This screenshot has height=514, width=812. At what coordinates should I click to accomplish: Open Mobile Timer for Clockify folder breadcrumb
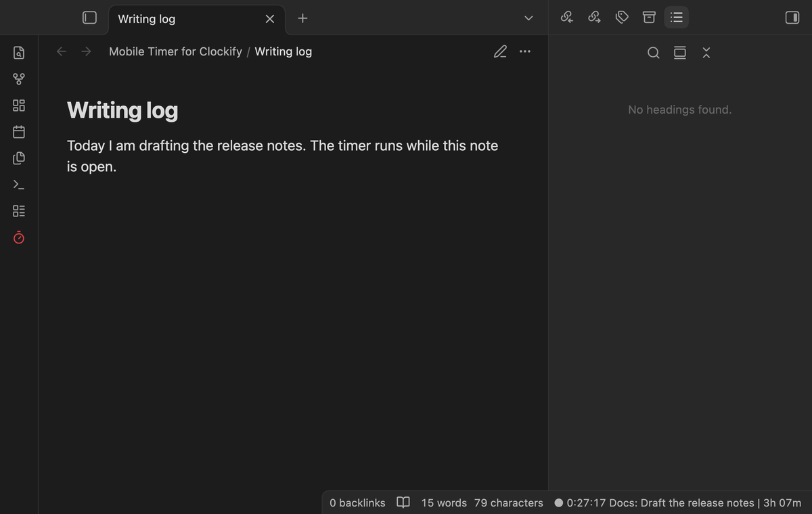[x=175, y=51]
